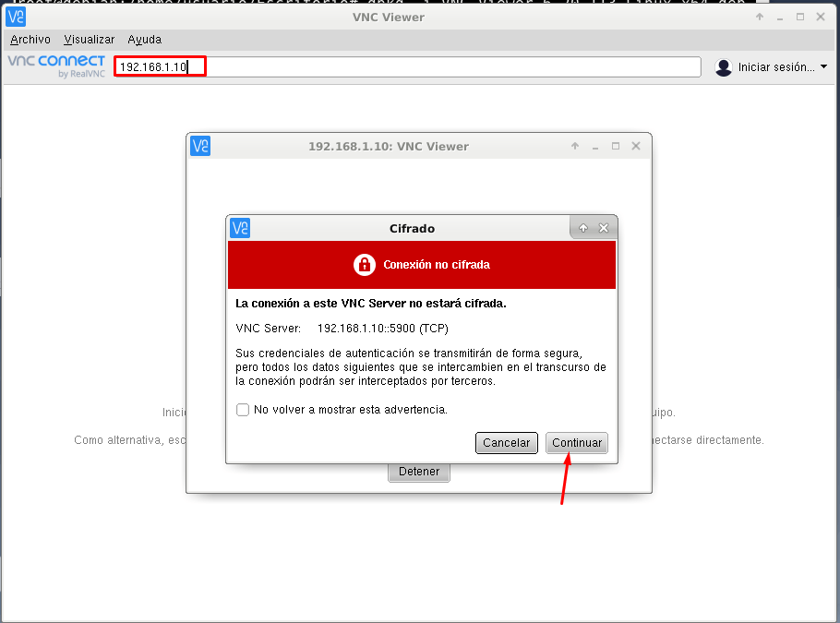Viewport: 840px width, 623px height.
Task: Close the Cifrado warning dialog
Action: pyautogui.click(x=604, y=228)
